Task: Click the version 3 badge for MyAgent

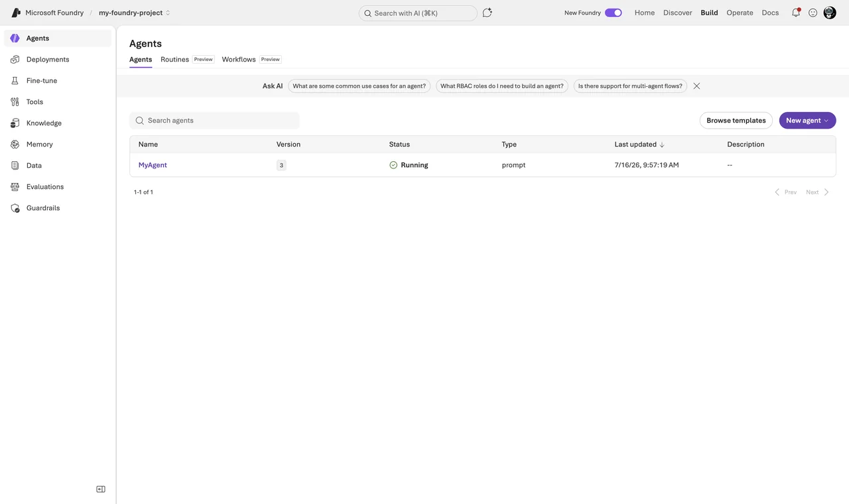Action: click(281, 165)
